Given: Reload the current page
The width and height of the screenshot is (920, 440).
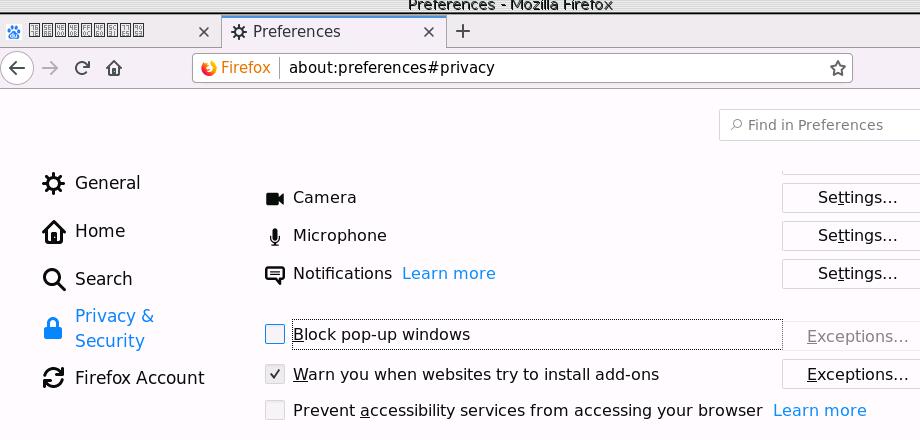Looking at the screenshot, I should (x=82, y=68).
